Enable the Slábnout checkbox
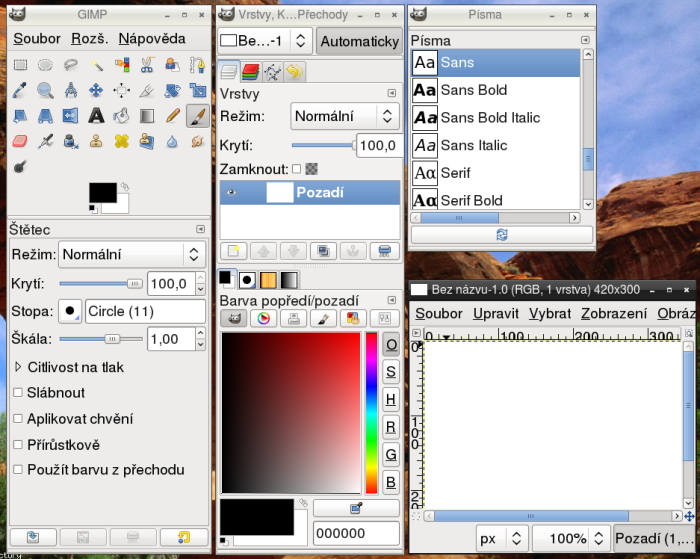The height and width of the screenshot is (559, 700). [18, 393]
